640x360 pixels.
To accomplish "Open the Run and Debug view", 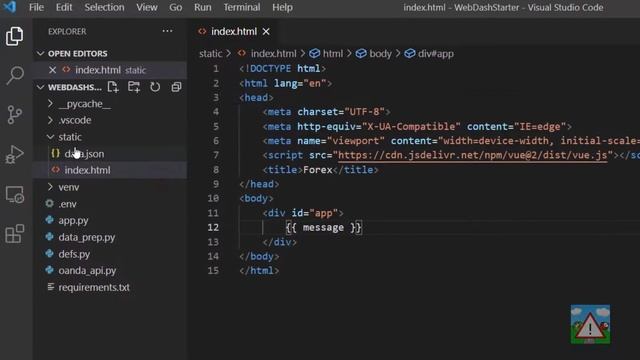I will (x=15, y=154).
